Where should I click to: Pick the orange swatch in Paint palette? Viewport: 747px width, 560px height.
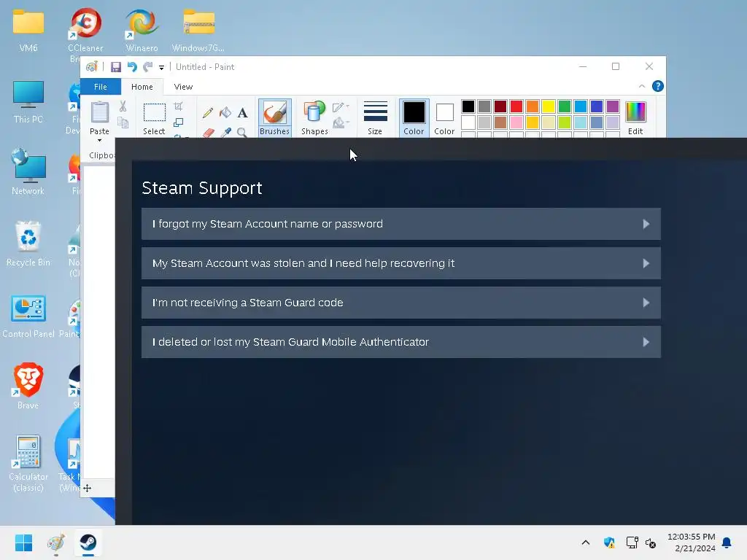533,106
